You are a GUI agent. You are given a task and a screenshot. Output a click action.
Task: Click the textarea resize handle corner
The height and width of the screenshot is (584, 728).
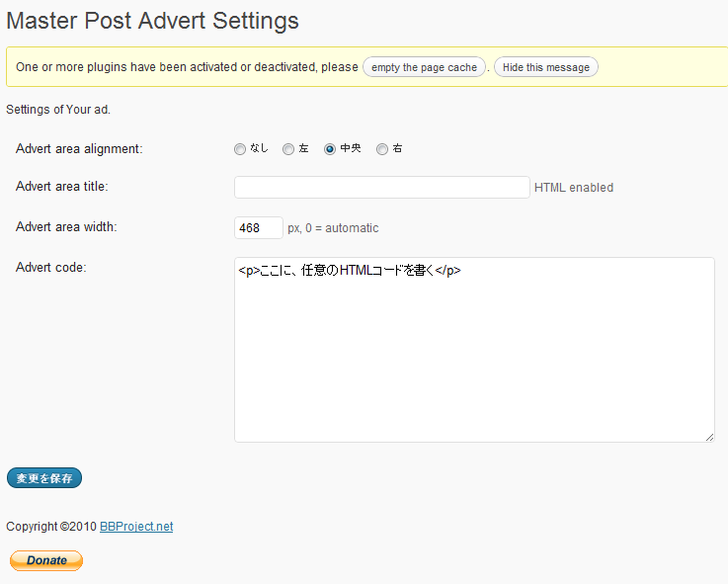pos(709,437)
